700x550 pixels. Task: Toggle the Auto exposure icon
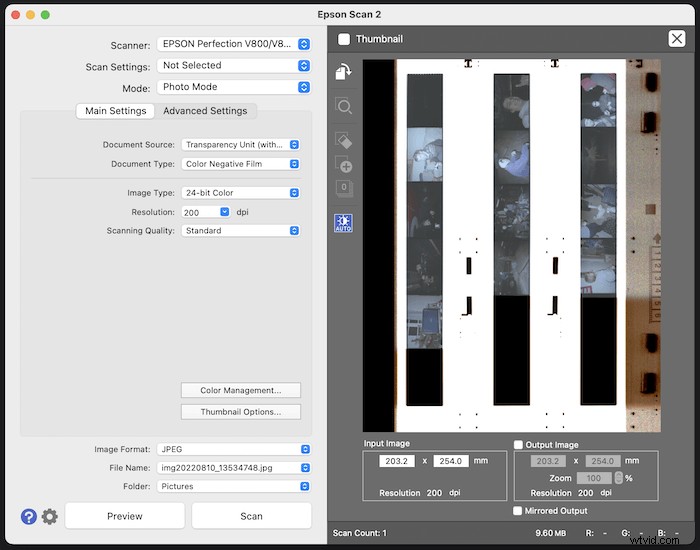tap(344, 222)
